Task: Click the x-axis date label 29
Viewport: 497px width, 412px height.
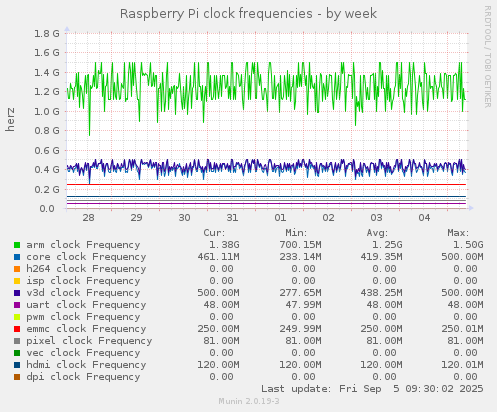Action: pos(136,218)
